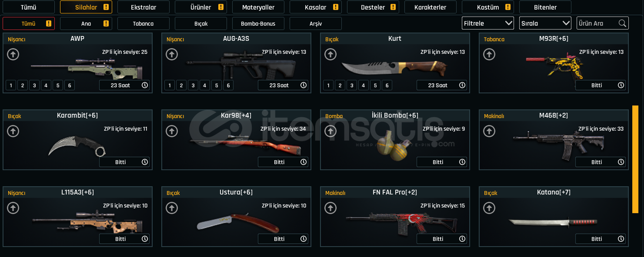The image size is (644, 257).
Task: Click the yellow alert badge on Kasalar tab
Action: (x=336, y=7)
